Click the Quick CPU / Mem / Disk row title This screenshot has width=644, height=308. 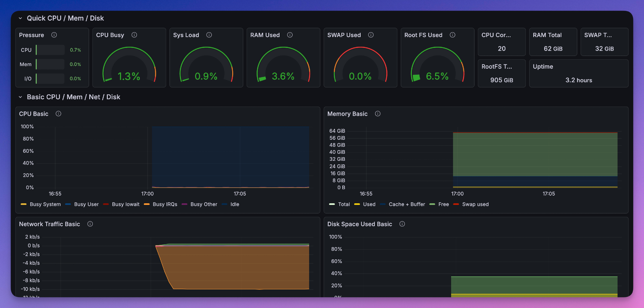[x=65, y=18]
